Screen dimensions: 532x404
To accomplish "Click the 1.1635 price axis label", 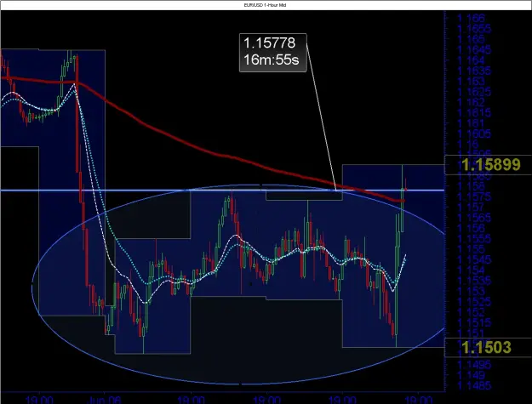I will [x=474, y=71].
